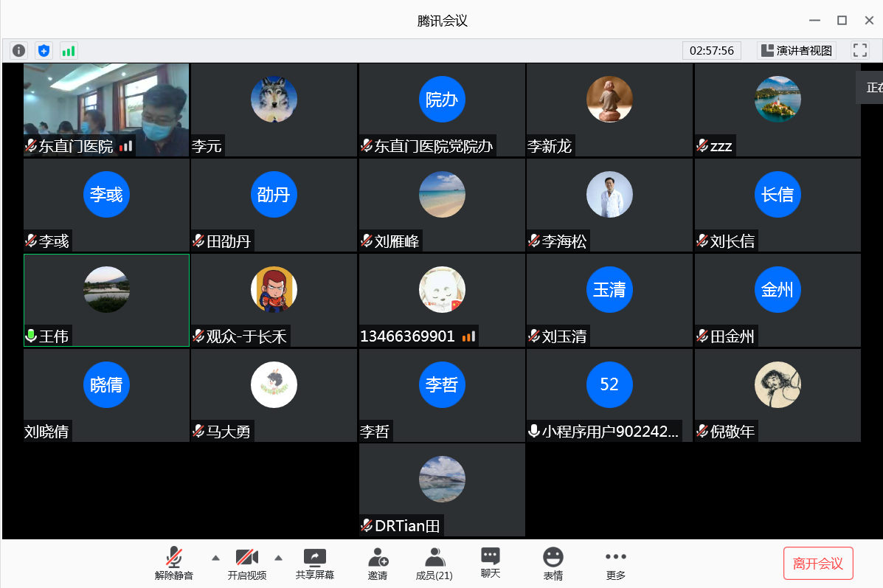The height and width of the screenshot is (588, 883).
Task: Click the leave meeting (离开会议) button
Action: click(x=818, y=564)
